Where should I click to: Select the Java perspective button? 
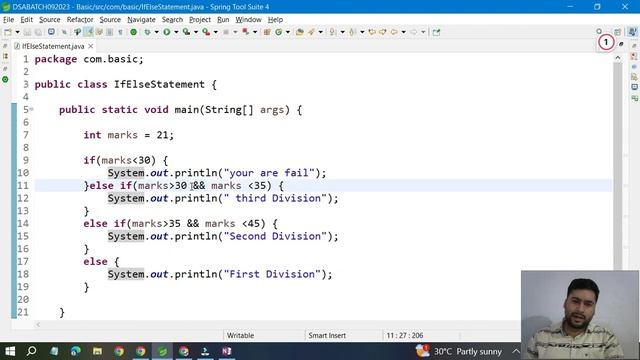click(632, 32)
